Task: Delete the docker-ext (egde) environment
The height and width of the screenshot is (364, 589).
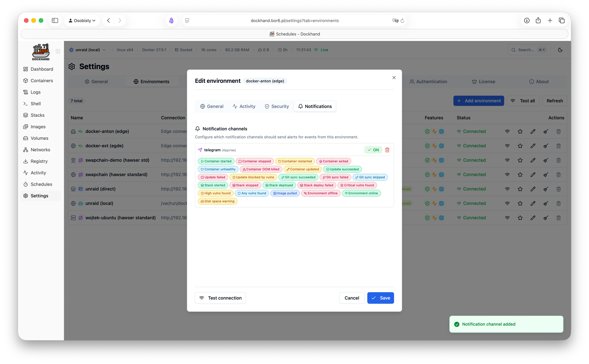Action: pos(558,146)
